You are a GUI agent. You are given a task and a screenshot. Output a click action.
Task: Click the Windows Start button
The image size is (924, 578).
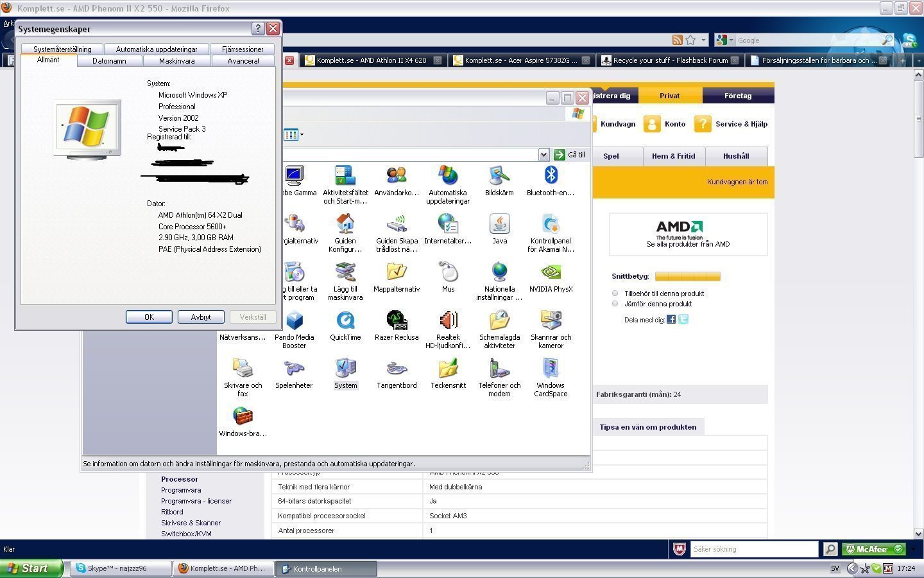click(x=31, y=568)
